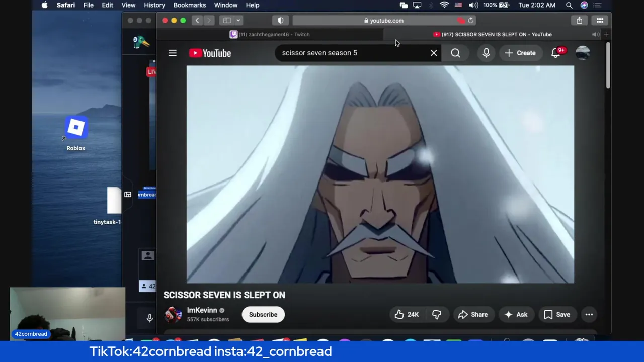
Task: Open the Ask AI assistant button
Action: [x=516, y=314]
